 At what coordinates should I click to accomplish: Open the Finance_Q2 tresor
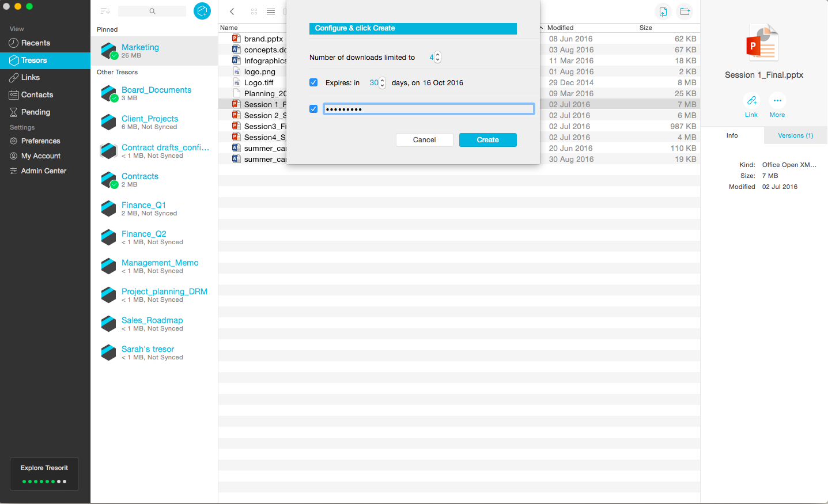154,237
